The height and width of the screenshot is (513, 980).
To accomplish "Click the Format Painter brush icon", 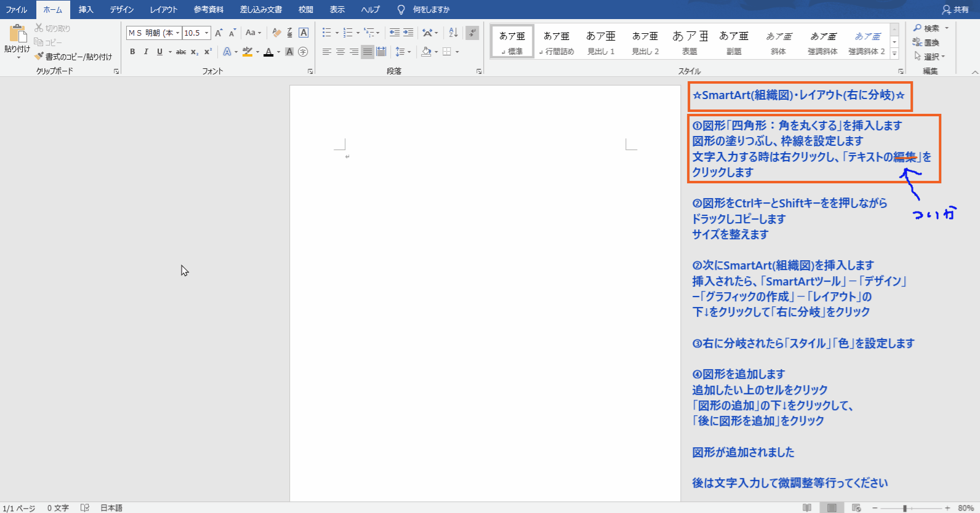I will click(39, 57).
